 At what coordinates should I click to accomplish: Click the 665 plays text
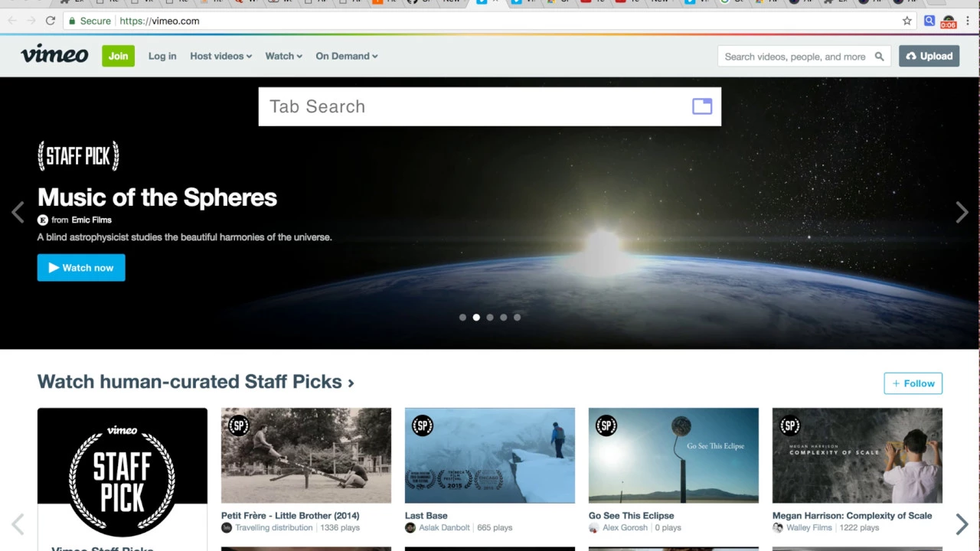[495, 528]
